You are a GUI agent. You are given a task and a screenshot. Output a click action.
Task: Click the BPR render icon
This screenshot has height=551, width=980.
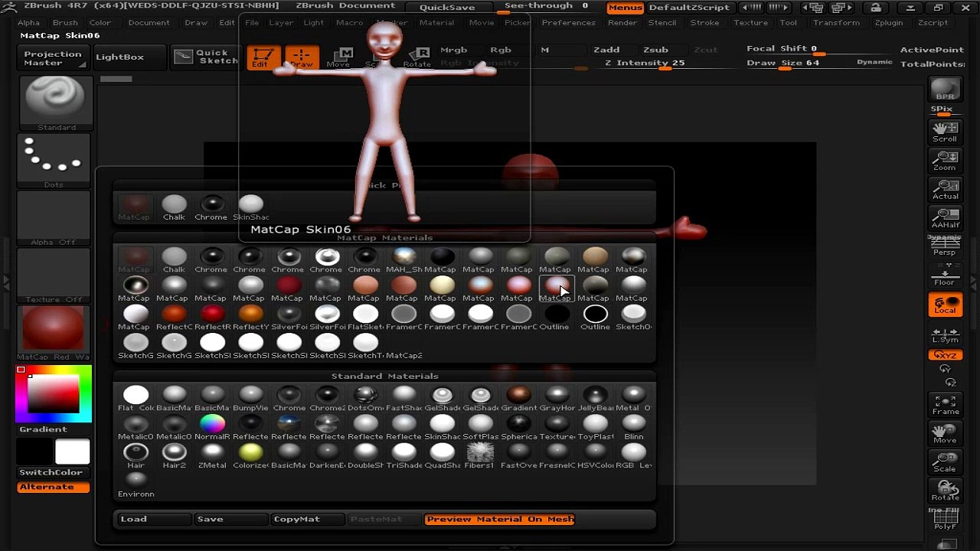pos(946,90)
